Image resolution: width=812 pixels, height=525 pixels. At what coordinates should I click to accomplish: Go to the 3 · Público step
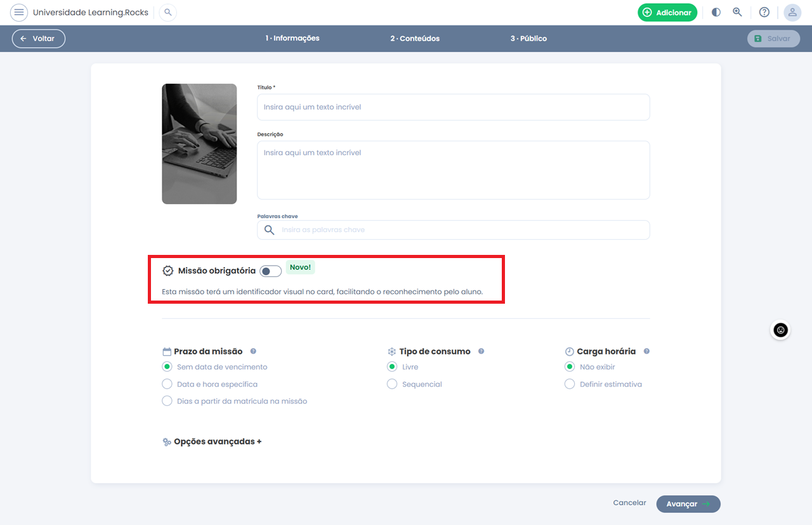pos(528,38)
